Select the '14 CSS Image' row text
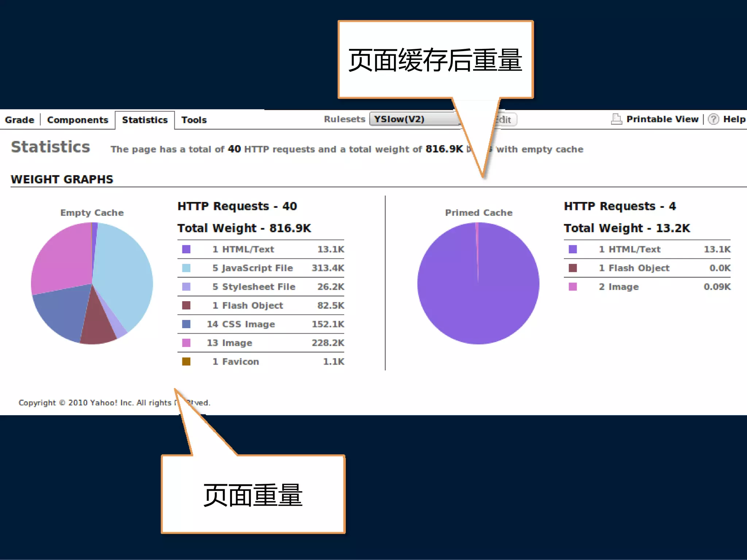This screenshot has width=747, height=560. 241,324
